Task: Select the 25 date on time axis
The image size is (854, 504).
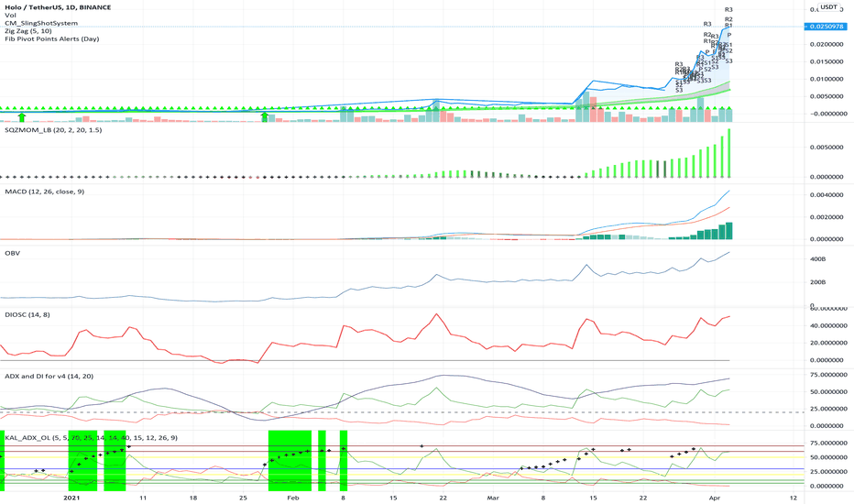Action: click(243, 498)
